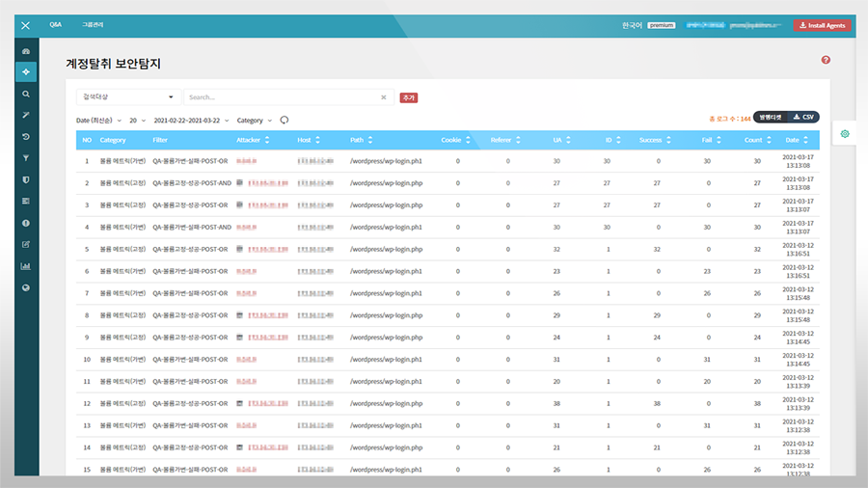The image size is (868, 488).
Task: Click the page title 계정탈취 보안탐지
Action: (114, 64)
